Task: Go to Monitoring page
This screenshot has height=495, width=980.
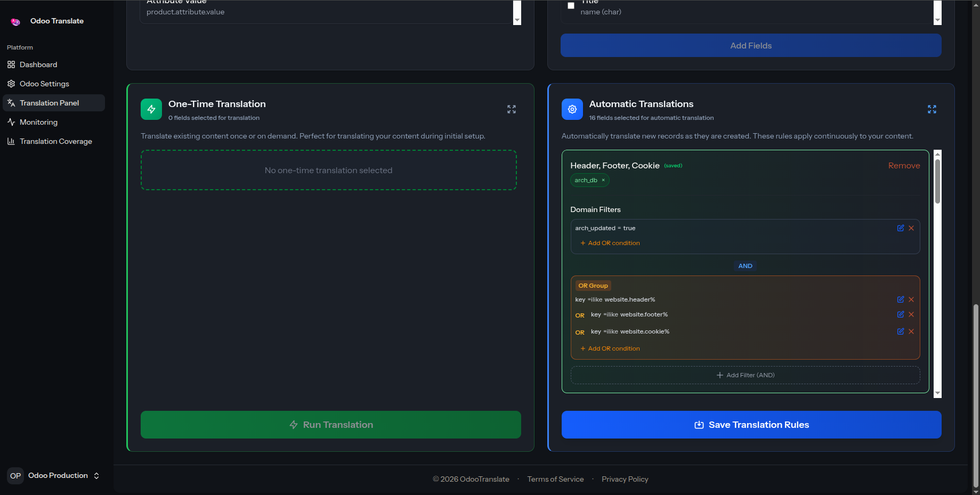Action: [54, 122]
